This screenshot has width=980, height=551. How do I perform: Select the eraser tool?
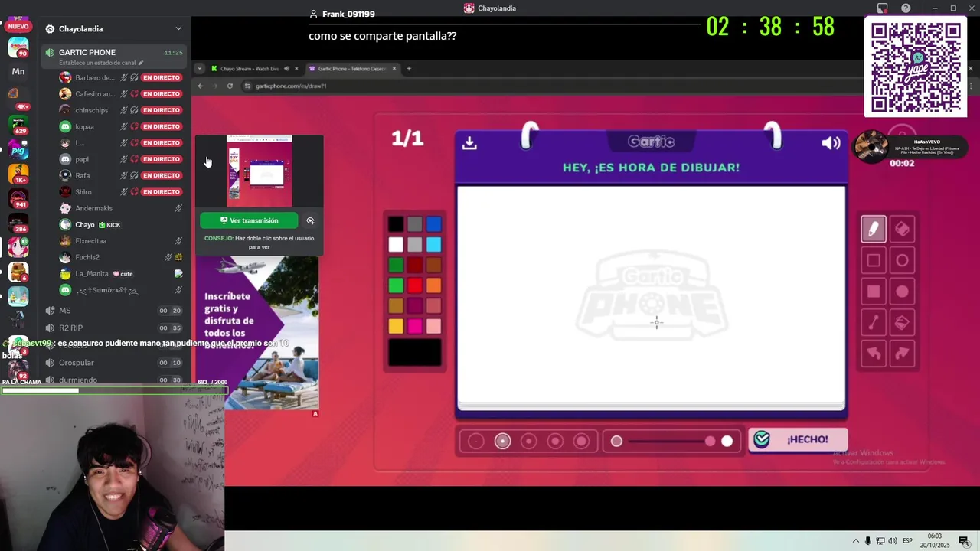pyautogui.click(x=902, y=229)
